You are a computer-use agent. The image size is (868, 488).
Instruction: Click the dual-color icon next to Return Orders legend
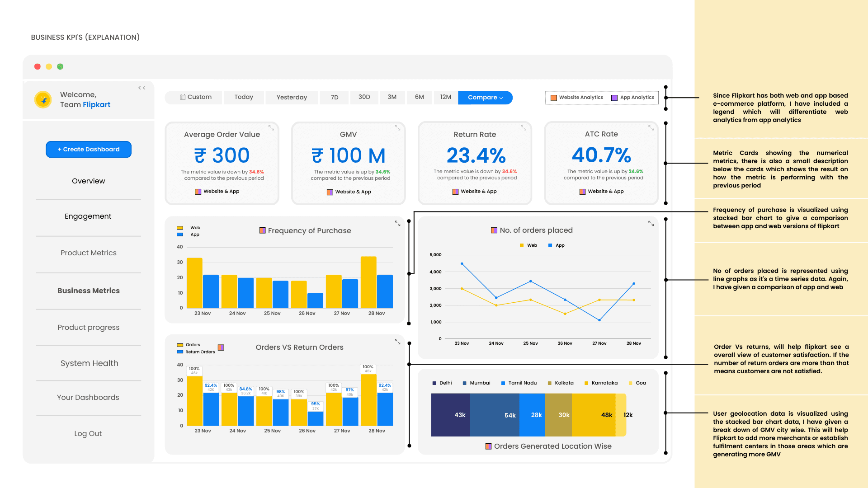[x=221, y=347]
